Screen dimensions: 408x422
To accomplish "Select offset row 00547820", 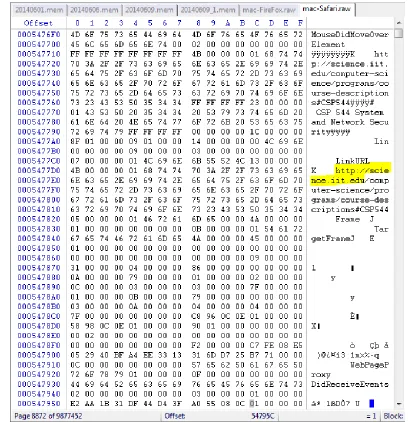I will [x=39, y=219].
